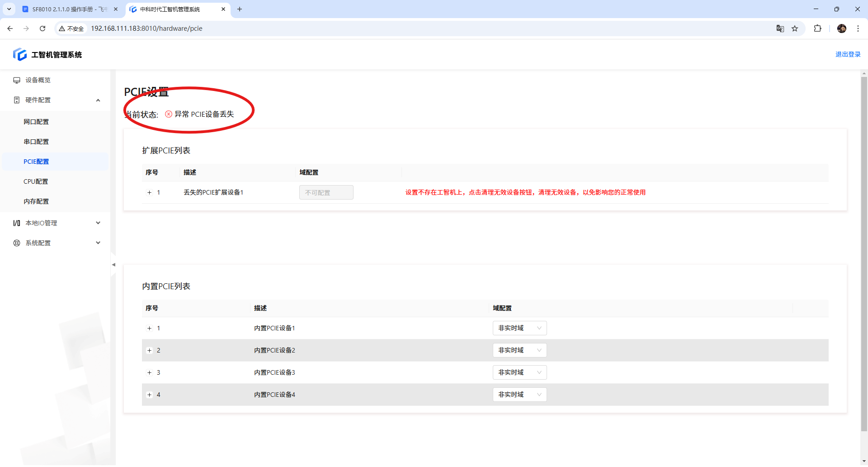Expand row 1 of 扩展PCIE列表
868x467 pixels.
tap(149, 193)
